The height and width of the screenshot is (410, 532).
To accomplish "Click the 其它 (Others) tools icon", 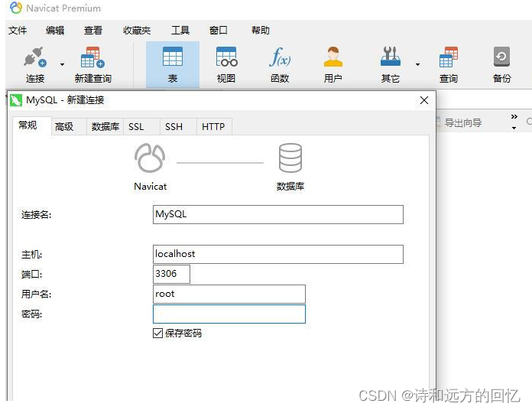I will [390, 57].
